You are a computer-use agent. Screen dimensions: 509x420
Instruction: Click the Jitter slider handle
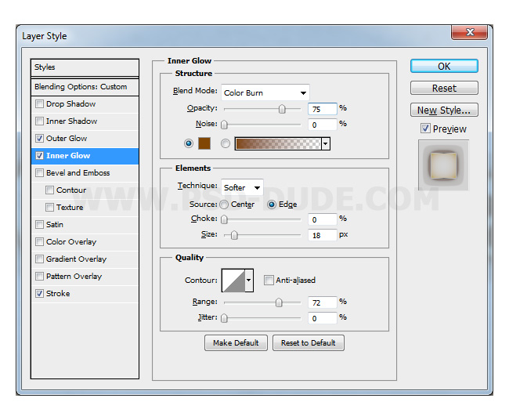point(224,318)
